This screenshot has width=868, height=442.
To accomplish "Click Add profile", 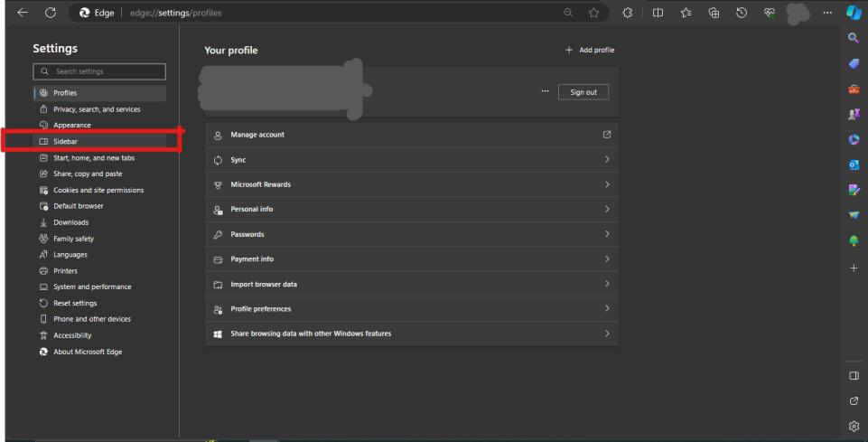I will pos(590,50).
